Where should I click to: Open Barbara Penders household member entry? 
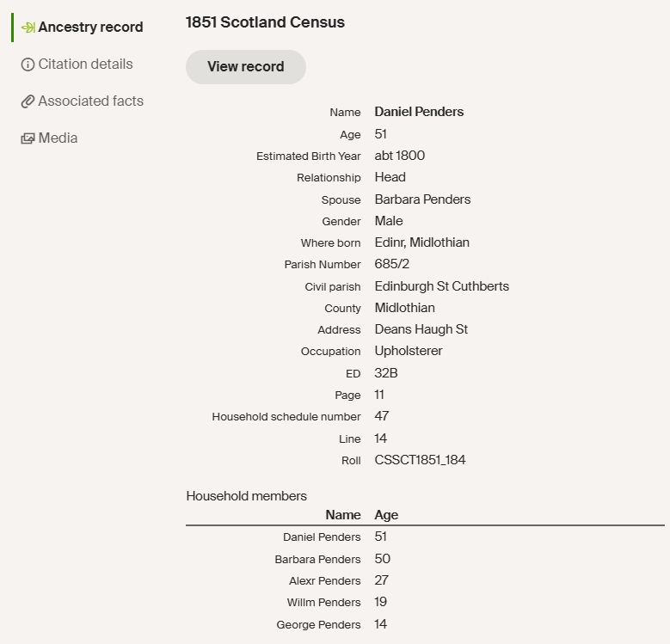pyautogui.click(x=317, y=560)
